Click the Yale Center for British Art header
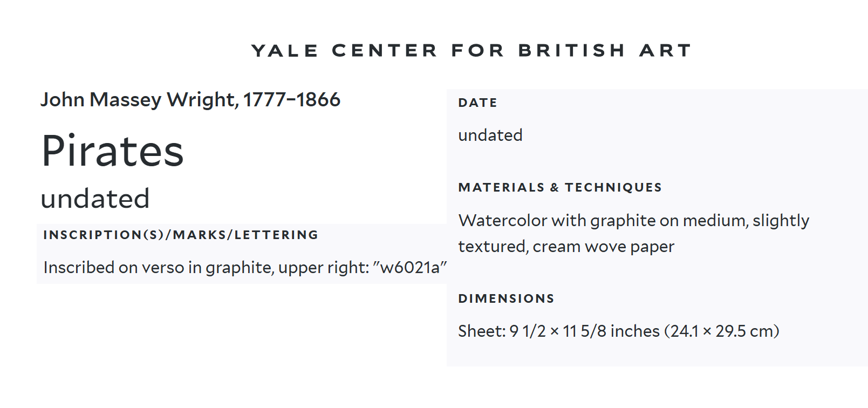Viewport: 868px width, 408px height. 471,50
